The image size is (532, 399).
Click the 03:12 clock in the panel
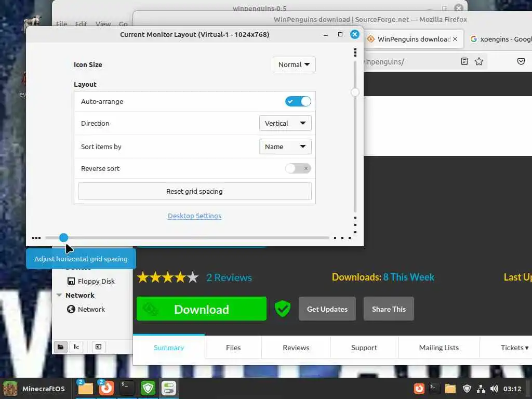[x=512, y=389]
